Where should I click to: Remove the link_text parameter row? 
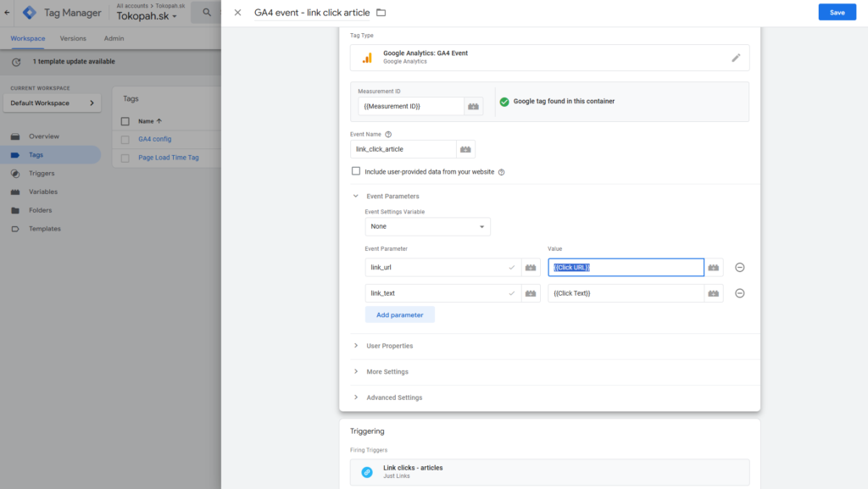point(739,293)
